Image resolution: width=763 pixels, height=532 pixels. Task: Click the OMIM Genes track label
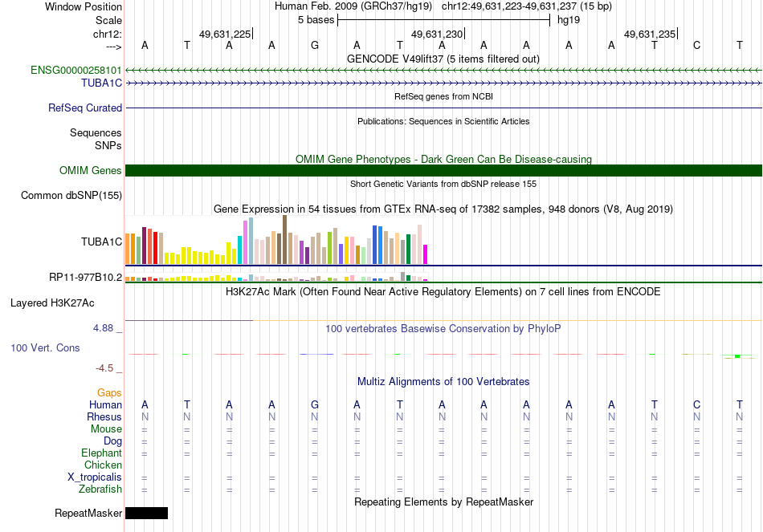[x=91, y=171]
